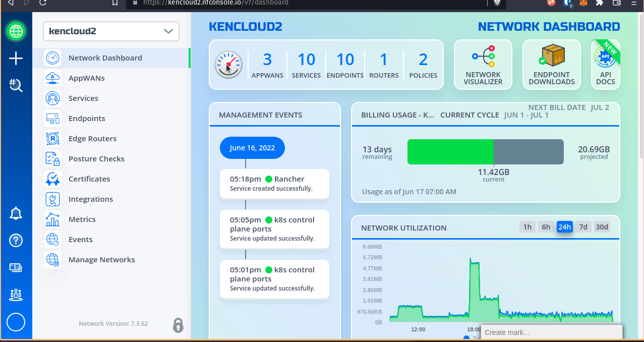Click the Certificates ribbon badge icon
The width and height of the screenshot is (644, 342).
(x=52, y=179)
